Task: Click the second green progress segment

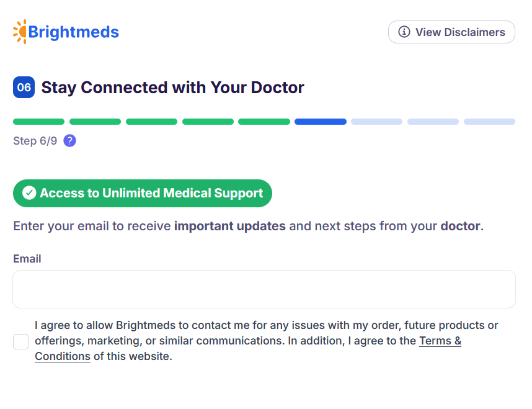Action: coord(95,122)
